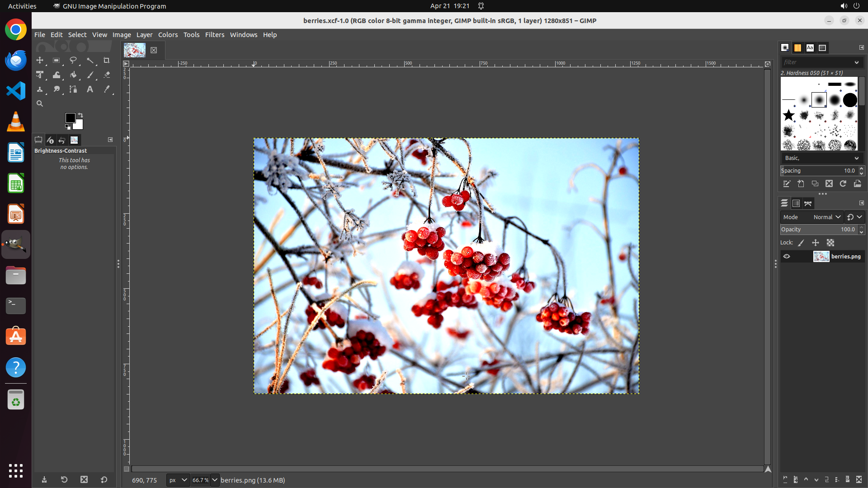
Task: Pick the Eraser tool
Action: click(x=107, y=75)
